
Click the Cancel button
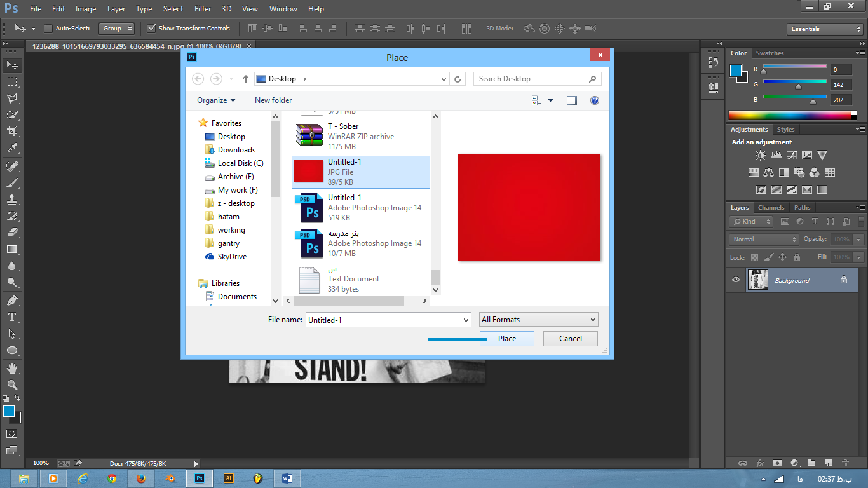tap(571, 339)
